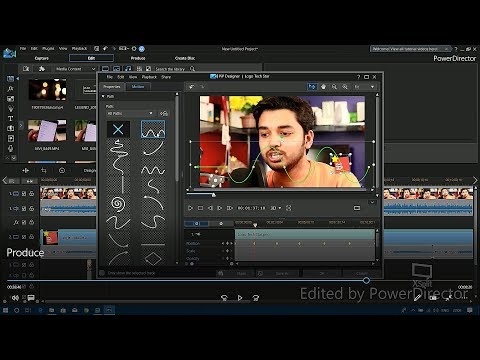The image size is (480, 360).
Task: Click the PiP preview scrubber handle
Action: [x=214, y=195]
